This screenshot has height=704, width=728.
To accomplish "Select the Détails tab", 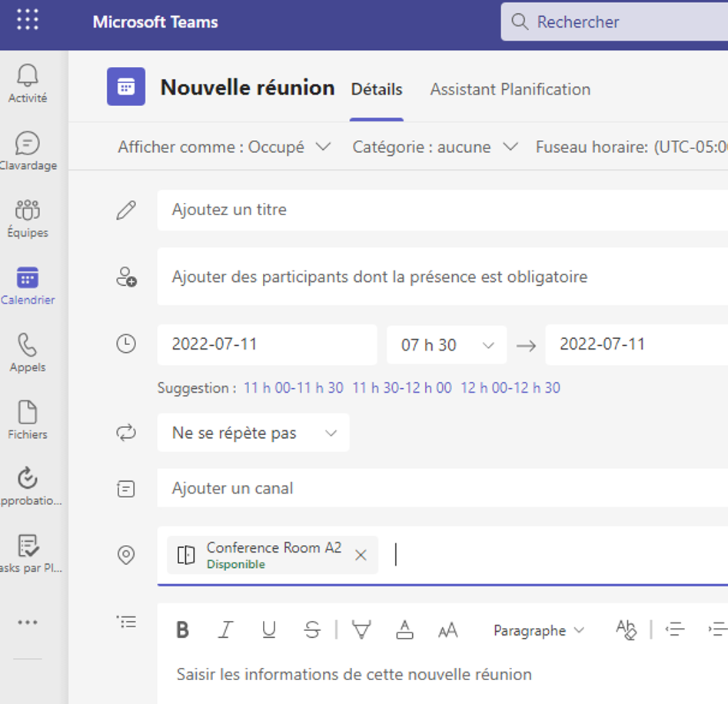I will 376,89.
